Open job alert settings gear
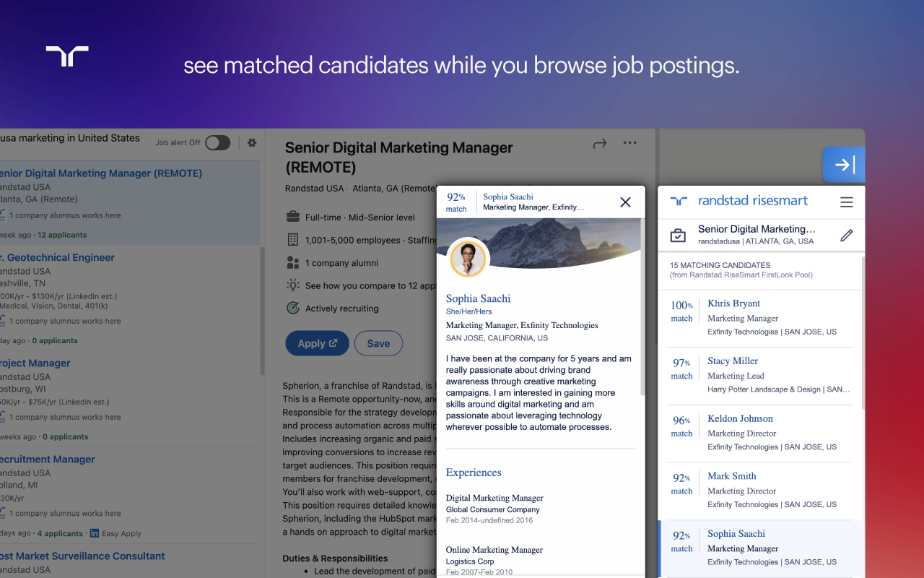The image size is (924, 578). [252, 142]
